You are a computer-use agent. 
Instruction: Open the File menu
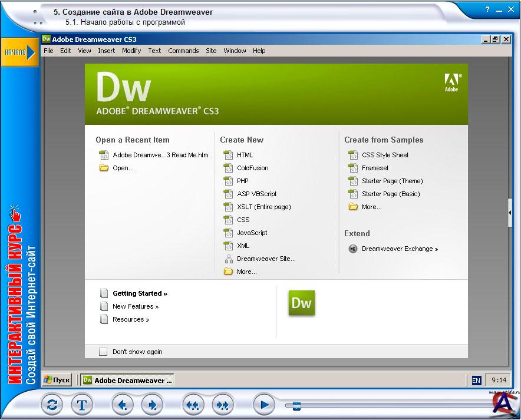coord(48,51)
